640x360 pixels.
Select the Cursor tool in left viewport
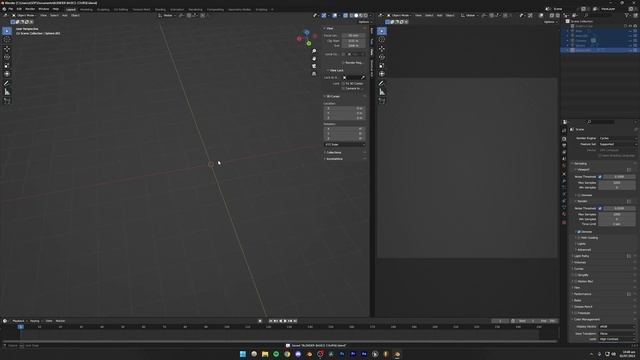point(7,40)
